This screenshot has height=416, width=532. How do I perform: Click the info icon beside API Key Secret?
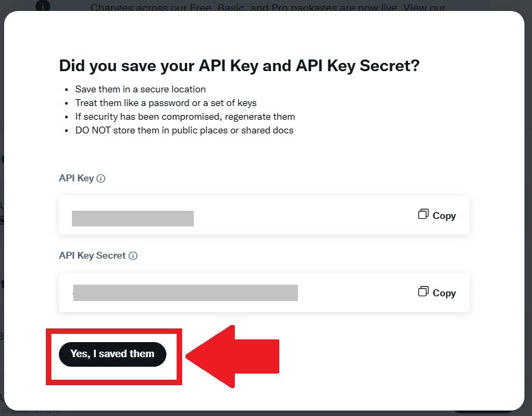[x=133, y=256]
